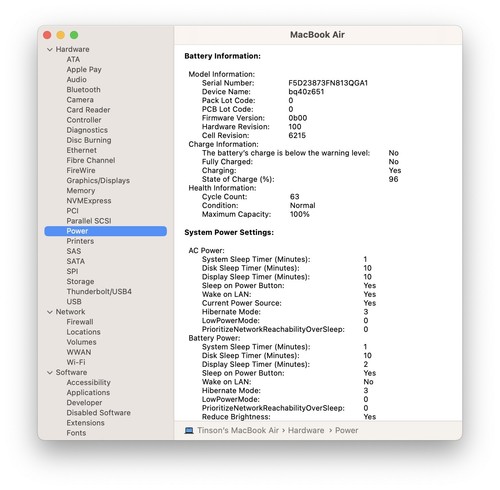The height and width of the screenshot is (490, 500).
Task: Open Card Reader information
Action: coord(88,110)
